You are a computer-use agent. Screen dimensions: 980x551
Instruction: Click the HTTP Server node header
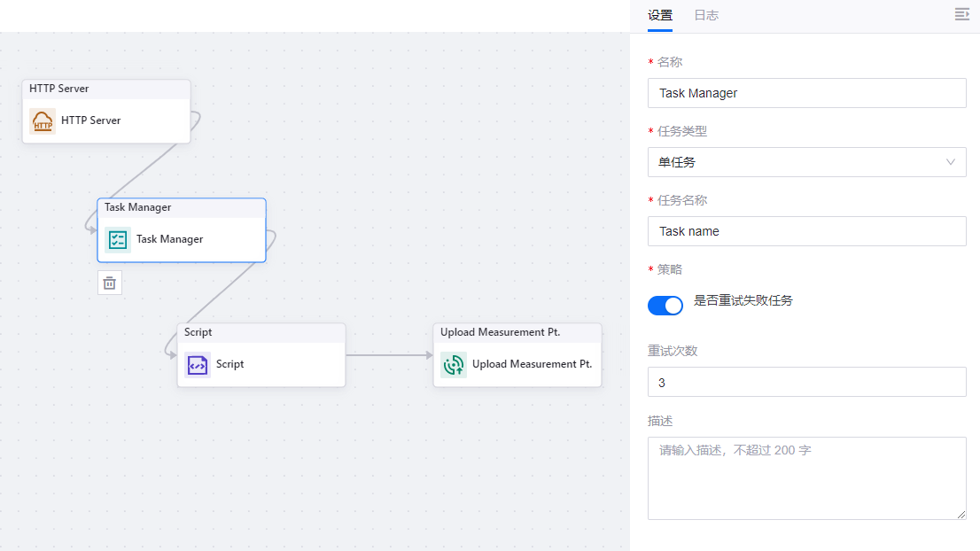pos(105,89)
